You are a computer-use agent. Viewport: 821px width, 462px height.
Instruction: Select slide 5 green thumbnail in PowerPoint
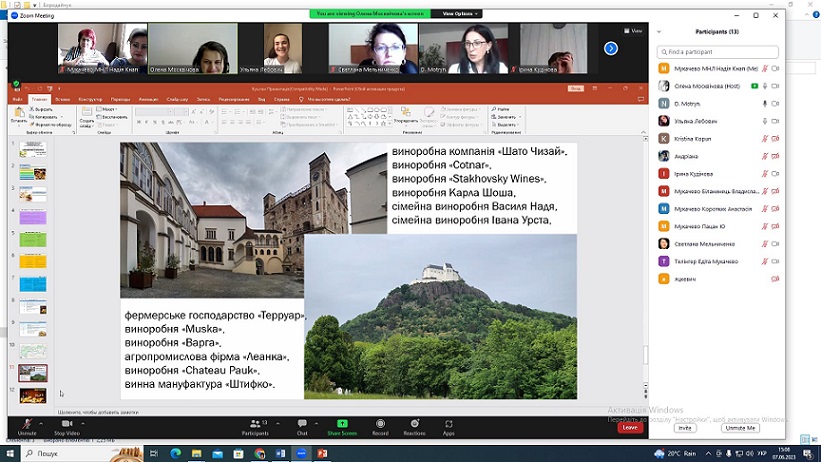(33, 239)
